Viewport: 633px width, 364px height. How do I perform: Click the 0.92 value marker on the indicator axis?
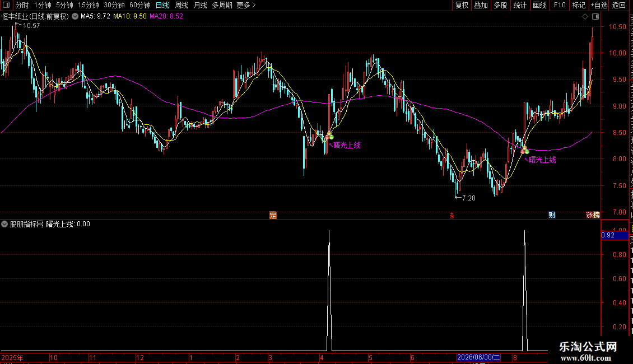615,235
